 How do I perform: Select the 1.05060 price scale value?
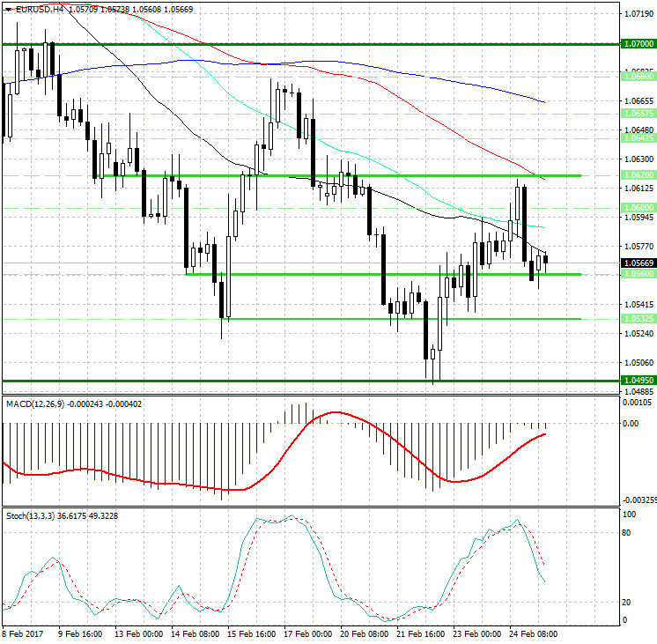tap(639, 363)
